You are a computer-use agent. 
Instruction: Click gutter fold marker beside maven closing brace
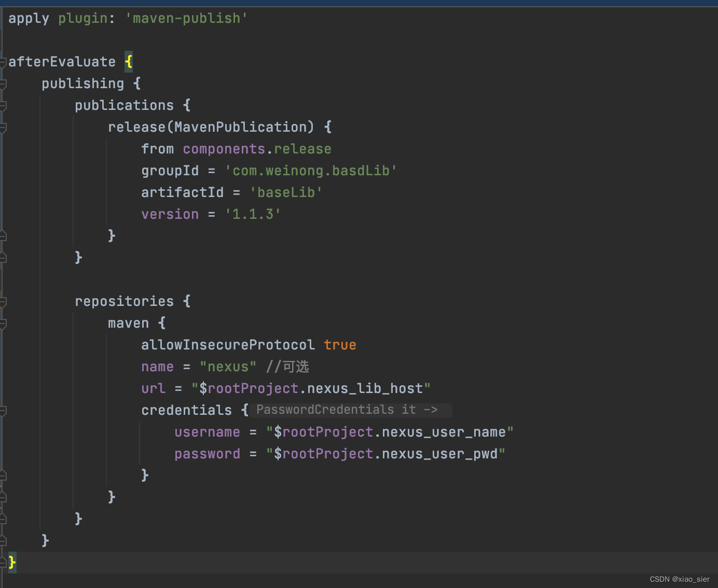pyautogui.click(x=3, y=497)
